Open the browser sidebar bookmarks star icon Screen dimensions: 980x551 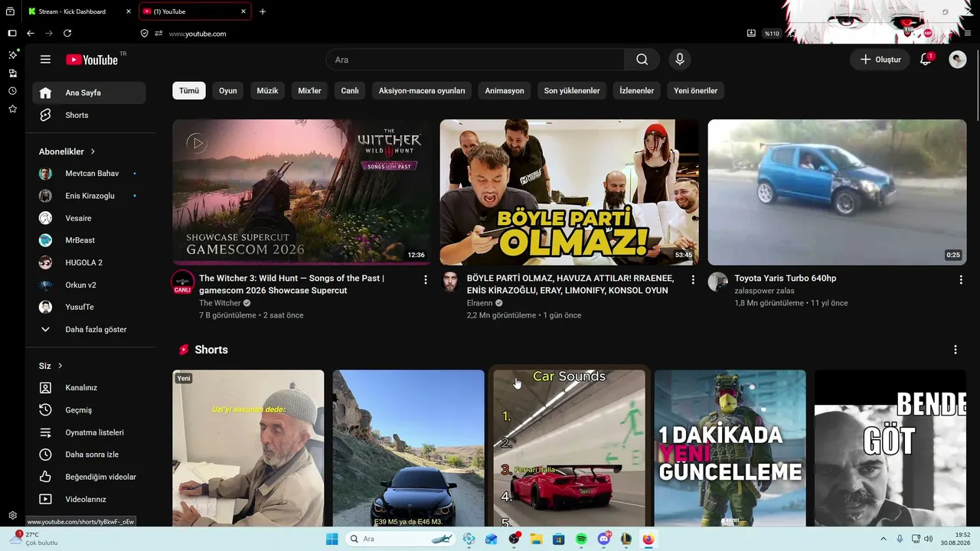pos(12,109)
